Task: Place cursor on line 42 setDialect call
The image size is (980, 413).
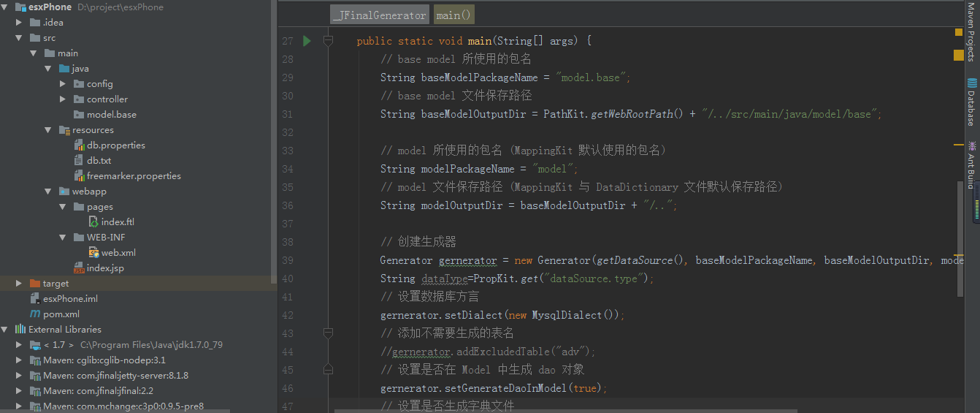Action: [501, 315]
